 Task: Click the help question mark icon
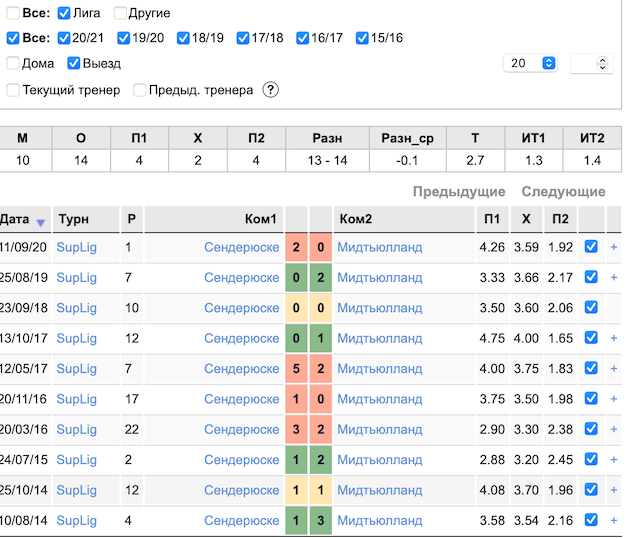270,90
